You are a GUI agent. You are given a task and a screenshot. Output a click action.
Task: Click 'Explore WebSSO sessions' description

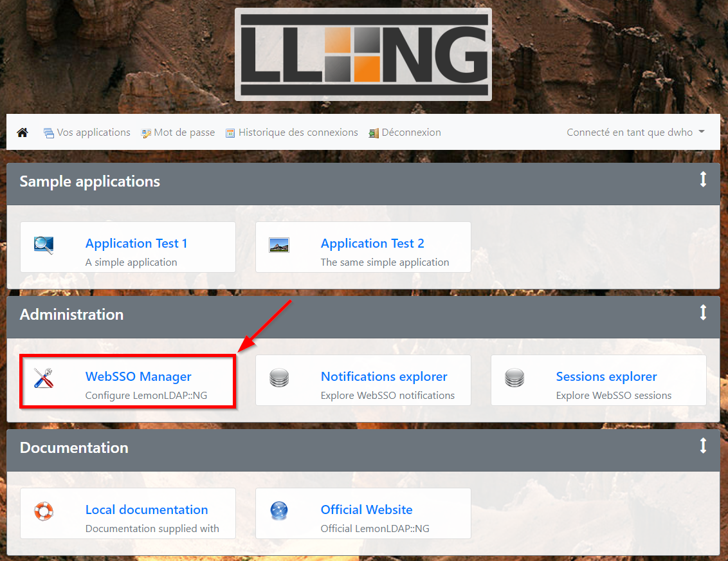pyautogui.click(x=614, y=396)
